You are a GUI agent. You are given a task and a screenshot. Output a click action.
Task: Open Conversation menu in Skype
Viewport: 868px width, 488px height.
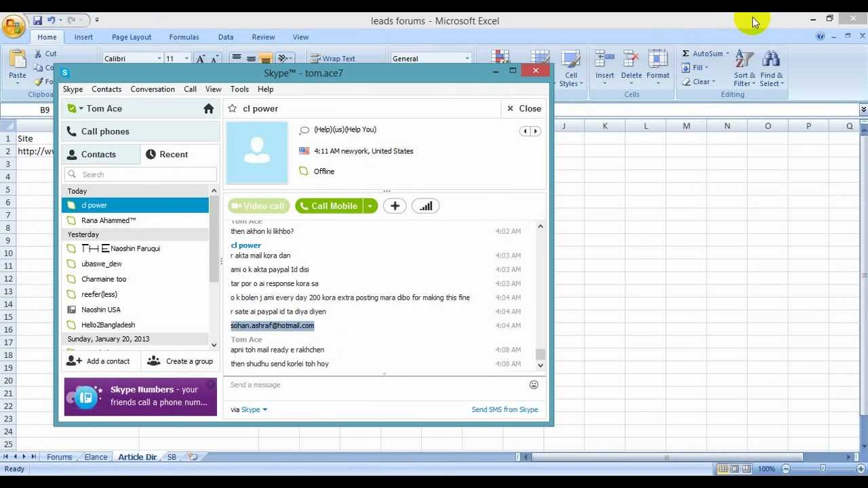click(x=153, y=89)
